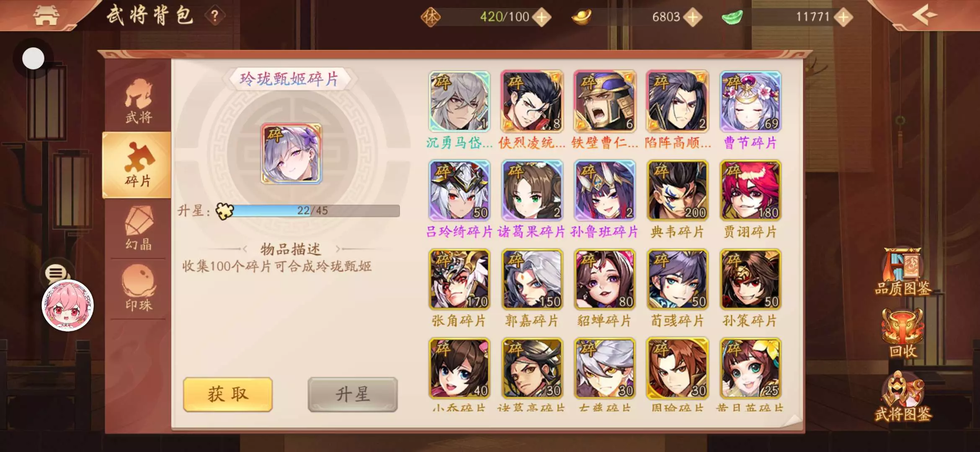Select the 曹节碎片 thumbnail
Screen dimensions: 980x452
tap(750, 101)
